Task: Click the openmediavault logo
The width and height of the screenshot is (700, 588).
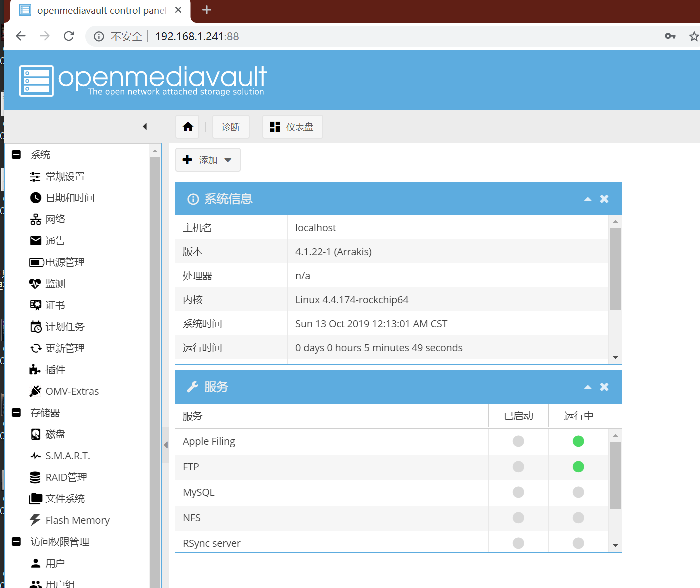Action: (143, 81)
